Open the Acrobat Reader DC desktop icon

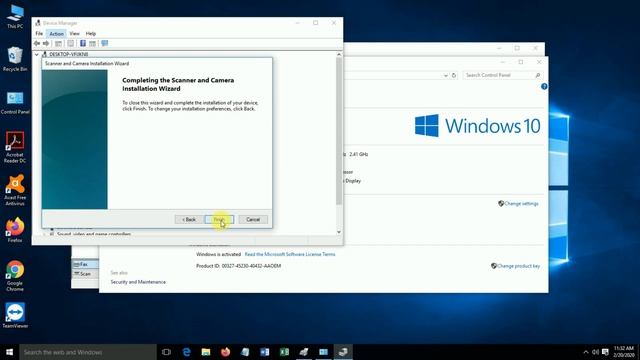[x=15, y=147]
